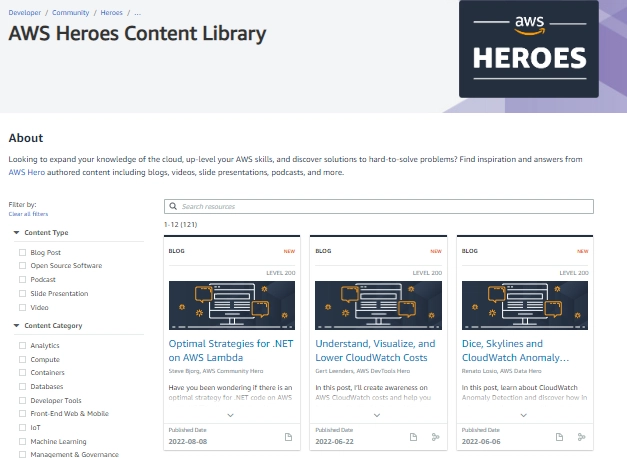This screenshot has width=627, height=458.
Task: Click the AWS Heroes logo badge
Action: 529,49
